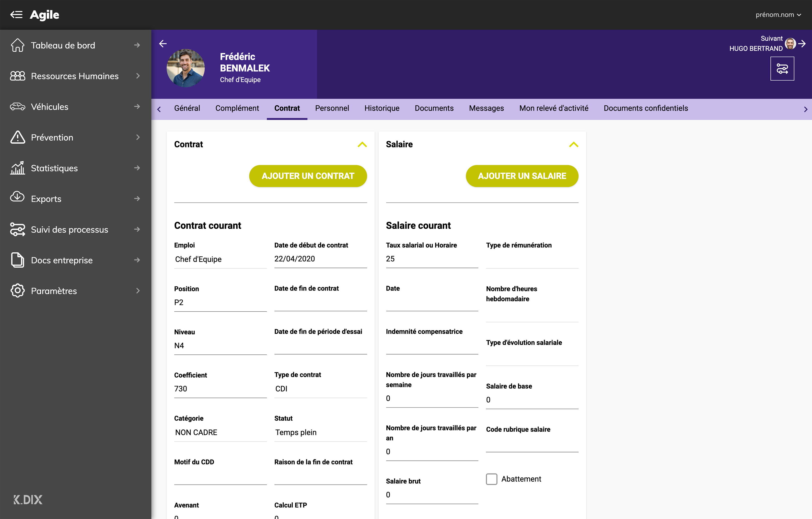
Task: Click the Niveau field N4
Action: (220, 345)
